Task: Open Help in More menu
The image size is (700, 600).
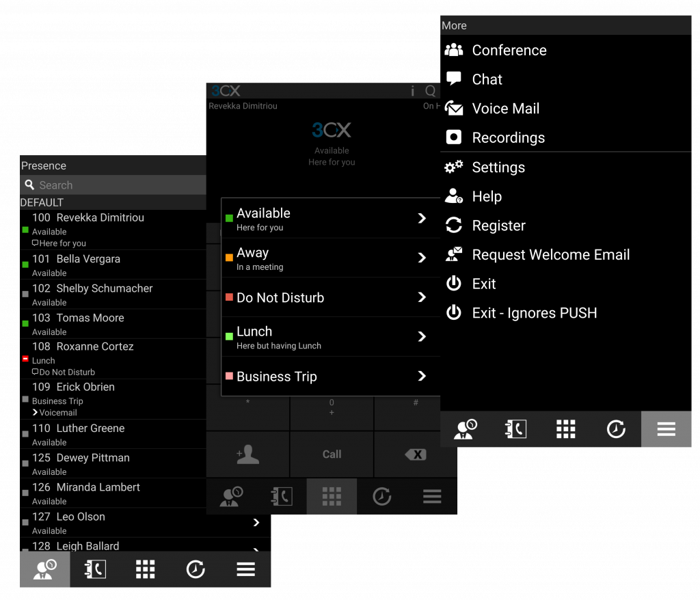Action: [x=565, y=196]
